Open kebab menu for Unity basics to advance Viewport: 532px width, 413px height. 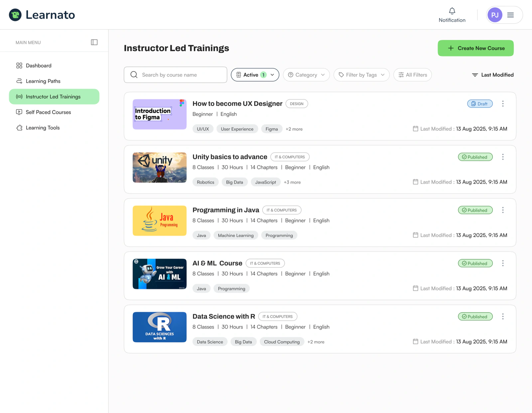503,157
